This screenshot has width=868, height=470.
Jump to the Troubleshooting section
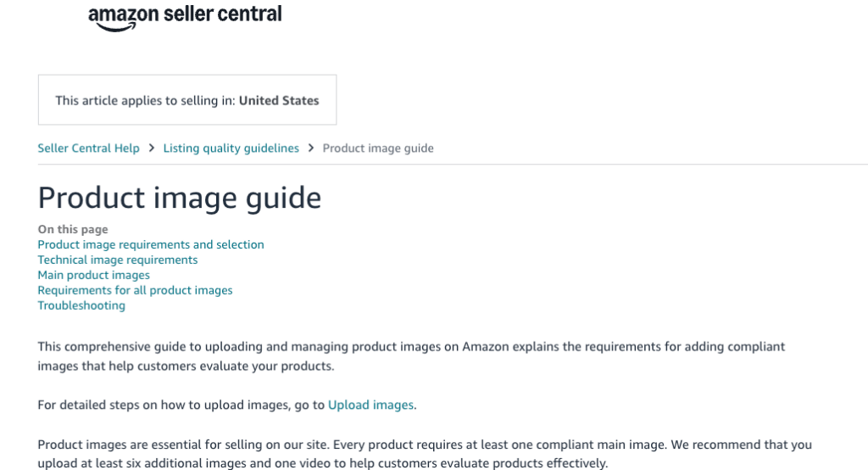click(81, 305)
